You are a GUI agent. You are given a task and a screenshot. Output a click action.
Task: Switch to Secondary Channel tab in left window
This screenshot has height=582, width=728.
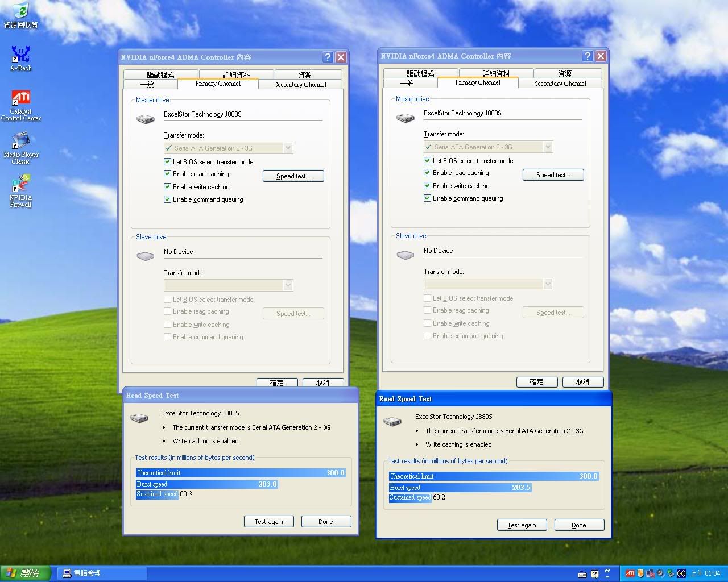pos(300,84)
